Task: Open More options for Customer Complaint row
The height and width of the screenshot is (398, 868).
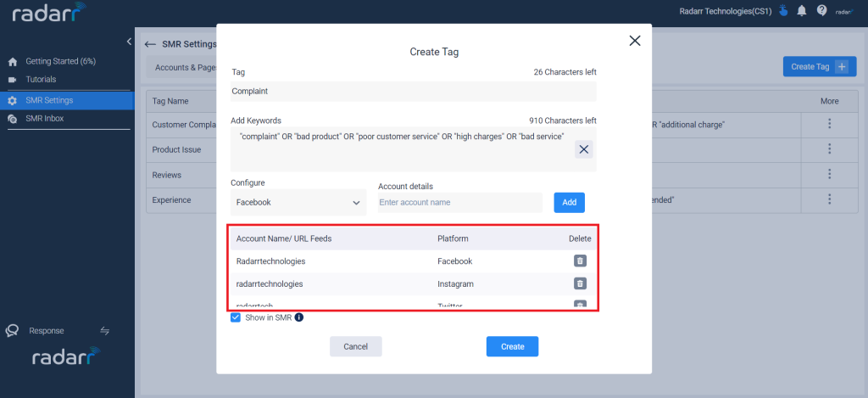Action: click(x=829, y=124)
